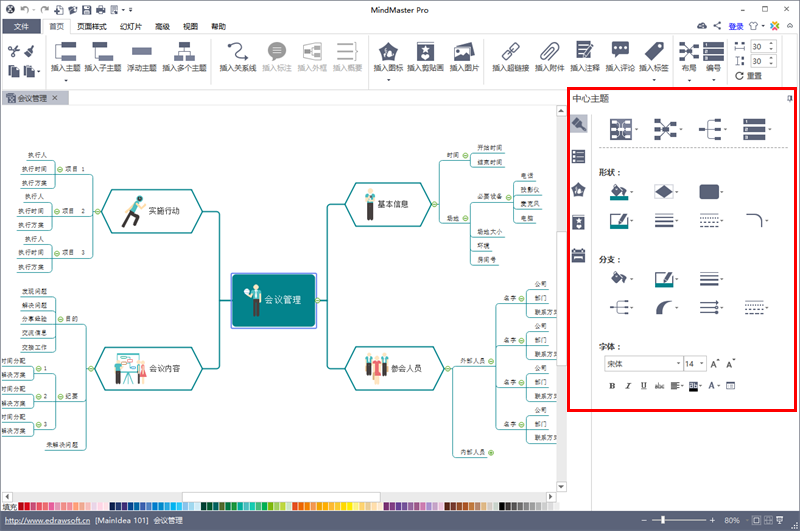Open the www.edrawsoft.cn link
Image resolution: width=800 pixels, height=531 pixels.
tap(47, 521)
